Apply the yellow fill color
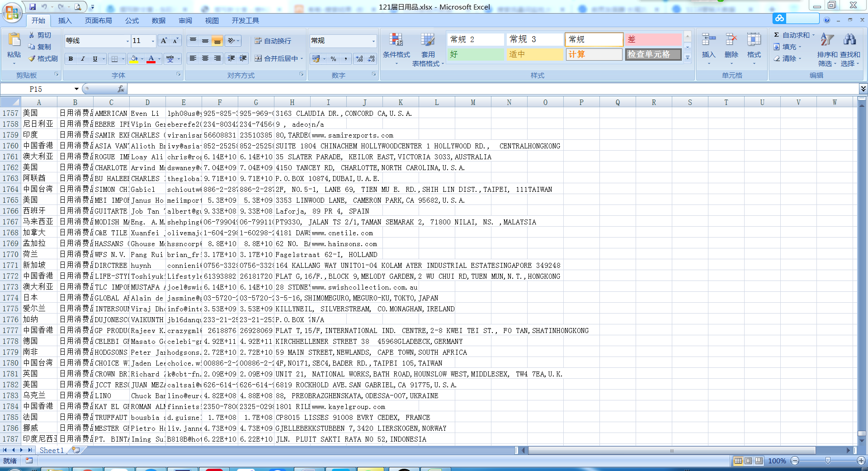Viewport: 868px width, 471px height. point(134,59)
